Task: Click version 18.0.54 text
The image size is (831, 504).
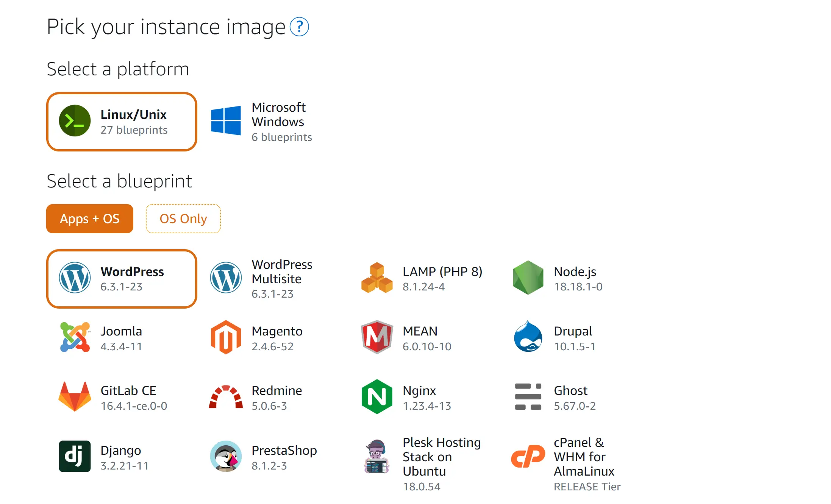Action: pos(422,487)
